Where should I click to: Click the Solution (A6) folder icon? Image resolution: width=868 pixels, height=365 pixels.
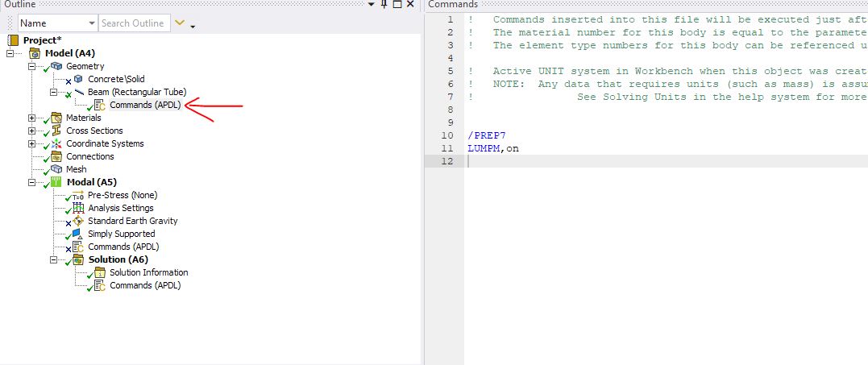[79, 260]
